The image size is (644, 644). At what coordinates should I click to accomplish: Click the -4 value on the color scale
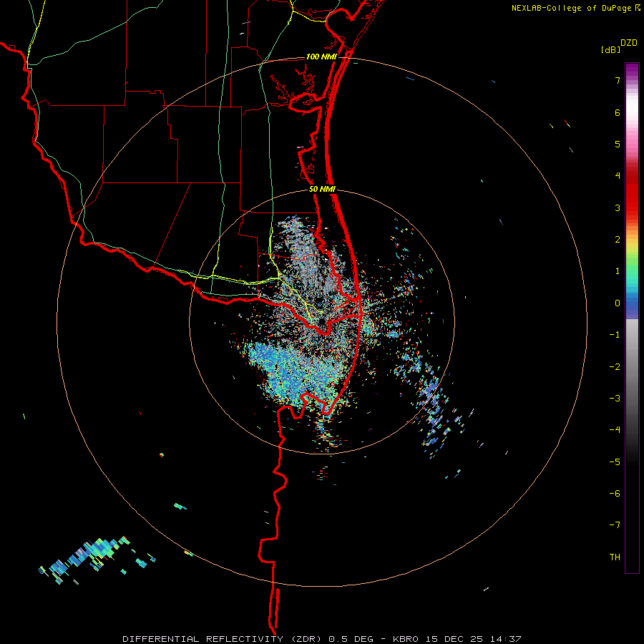point(615,430)
